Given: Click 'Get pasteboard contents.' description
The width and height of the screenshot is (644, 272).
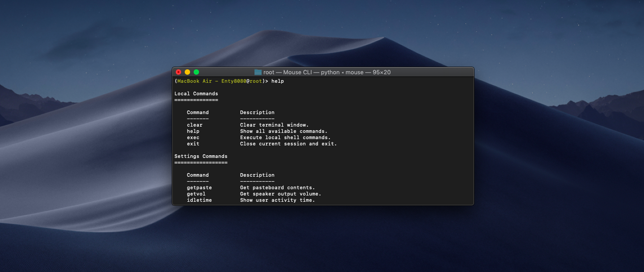Looking at the screenshot, I should point(278,187).
